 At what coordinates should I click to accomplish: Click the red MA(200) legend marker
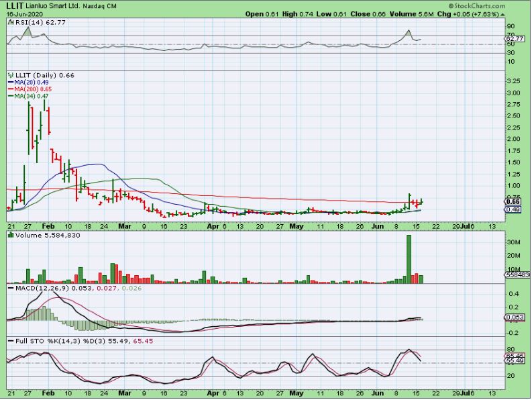11,89
